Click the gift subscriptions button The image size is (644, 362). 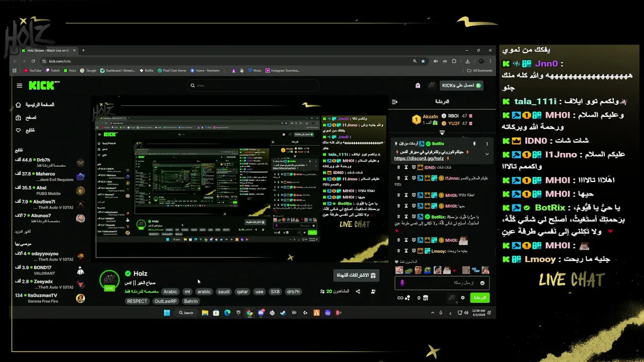tap(356, 275)
